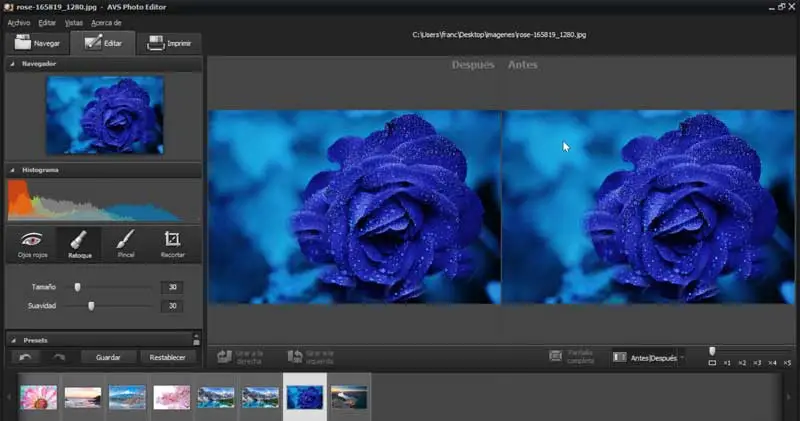Activate the Recortar crop tool
The height and width of the screenshot is (421, 800).
pyautogui.click(x=172, y=244)
